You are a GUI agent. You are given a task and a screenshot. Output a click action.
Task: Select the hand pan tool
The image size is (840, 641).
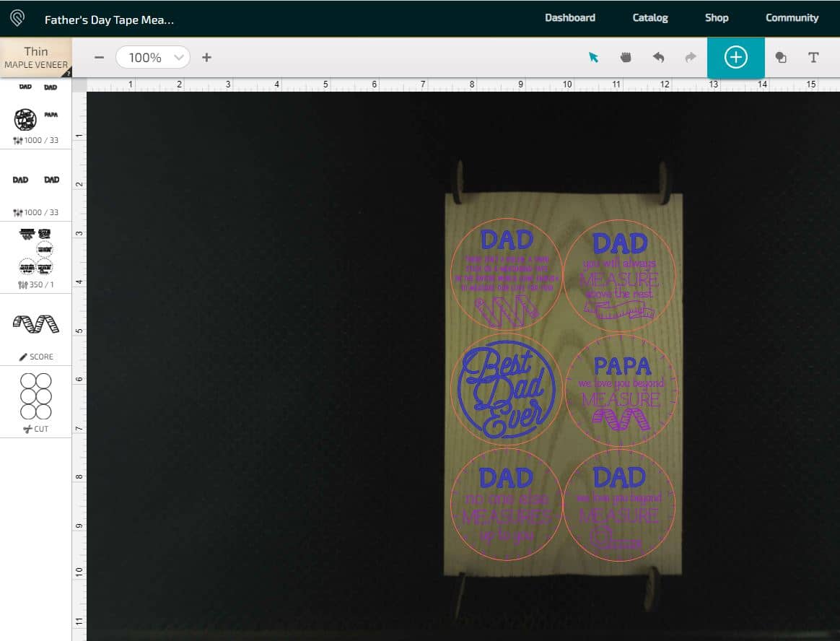coord(625,57)
